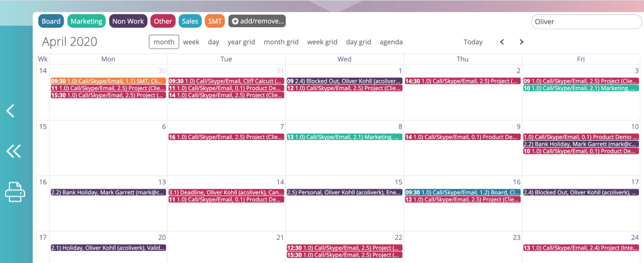Toggle the Board calendar filter tag
Screen dimensions: 644x263
pyautogui.click(x=51, y=21)
